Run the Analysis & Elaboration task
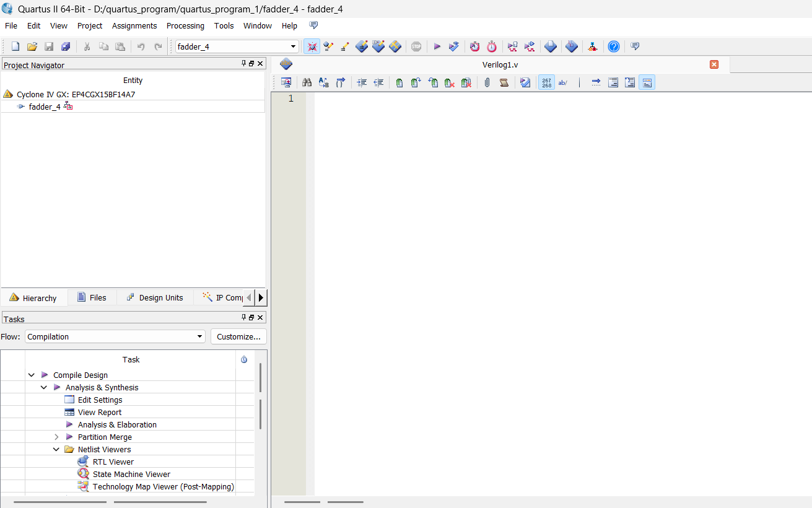Viewport: 812px width, 508px height. (117, 424)
